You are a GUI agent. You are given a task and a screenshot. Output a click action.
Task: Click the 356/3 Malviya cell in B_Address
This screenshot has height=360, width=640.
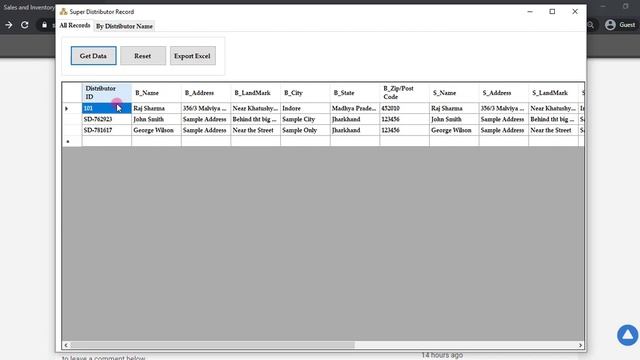coord(206,108)
